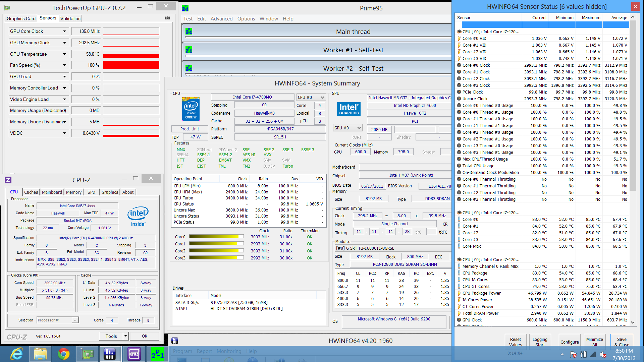The height and width of the screenshot is (362, 644).
Task: Open the GPU Load sensor dropdown
Action: point(64,76)
